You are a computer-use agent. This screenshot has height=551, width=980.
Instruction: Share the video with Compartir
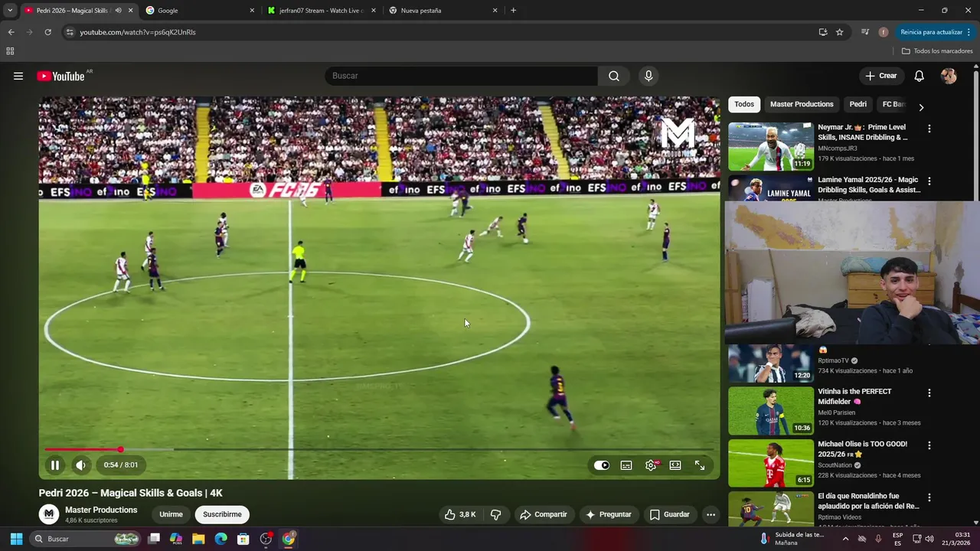[x=544, y=514]
